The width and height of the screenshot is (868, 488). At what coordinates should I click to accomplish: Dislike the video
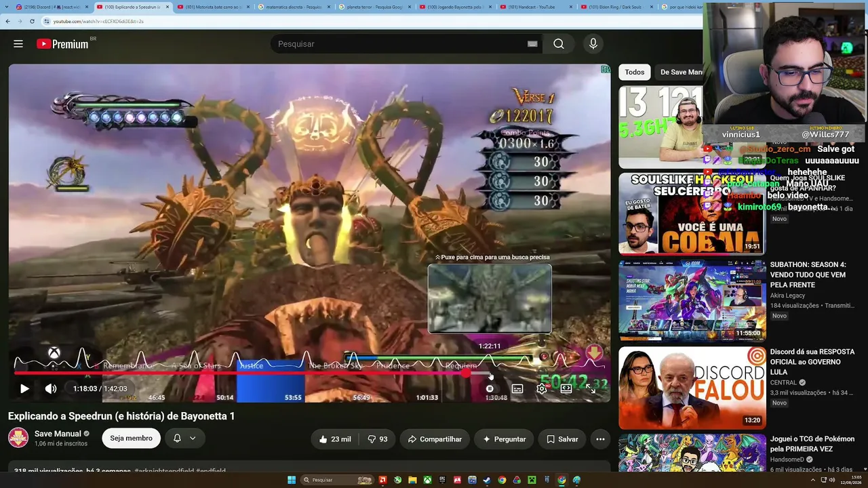(377, 439)
